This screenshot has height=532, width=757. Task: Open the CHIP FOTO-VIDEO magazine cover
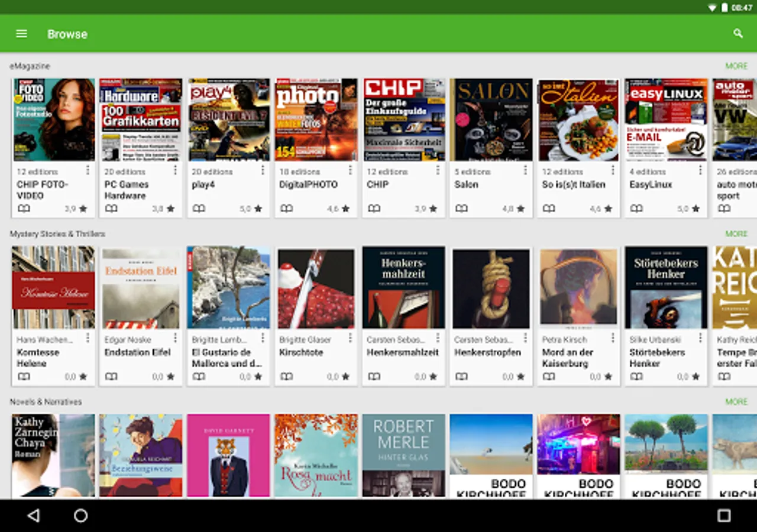(53, 119)
